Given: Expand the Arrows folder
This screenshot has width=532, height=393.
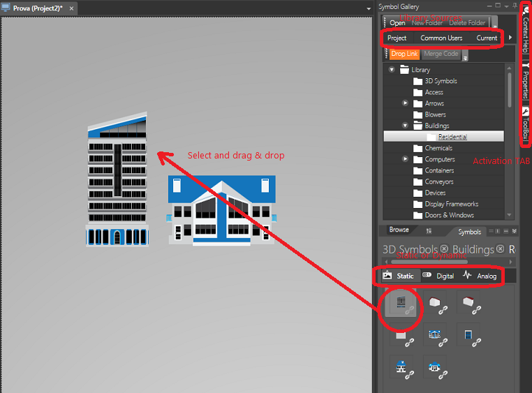Looking at the screenshot, I should [405, 103].
